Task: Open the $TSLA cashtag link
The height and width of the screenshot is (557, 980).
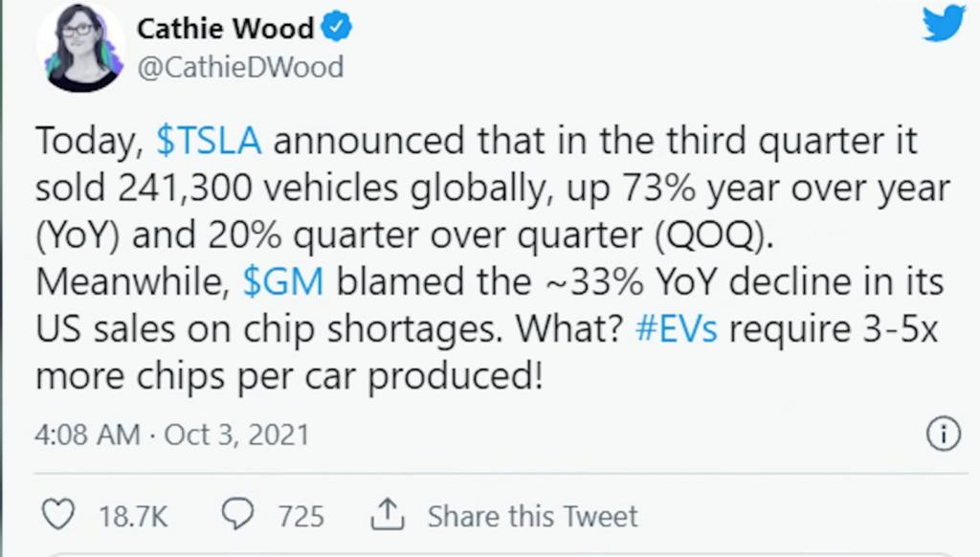Action: pos(208,140)
